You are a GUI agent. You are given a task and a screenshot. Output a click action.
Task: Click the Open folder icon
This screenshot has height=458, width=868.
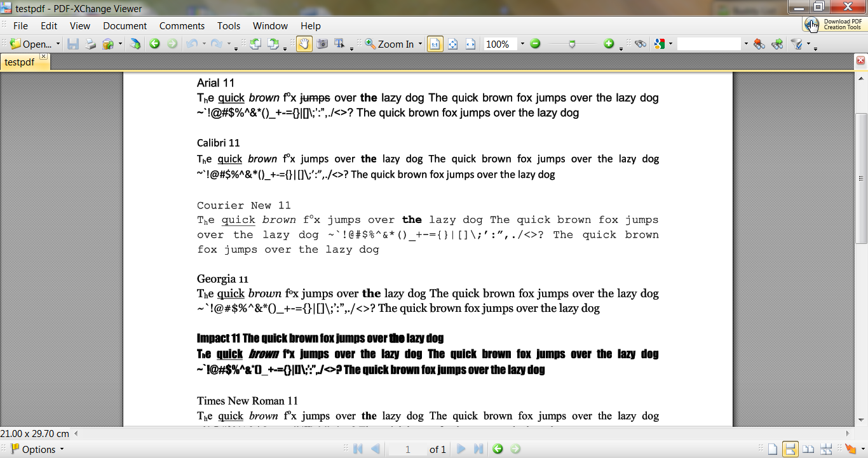(x=15, y=44)
